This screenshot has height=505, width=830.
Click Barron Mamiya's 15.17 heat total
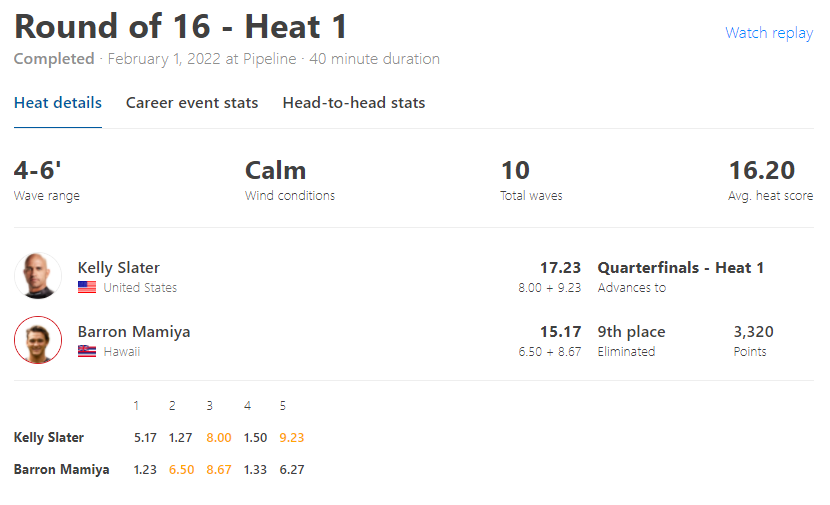(560, 332)
